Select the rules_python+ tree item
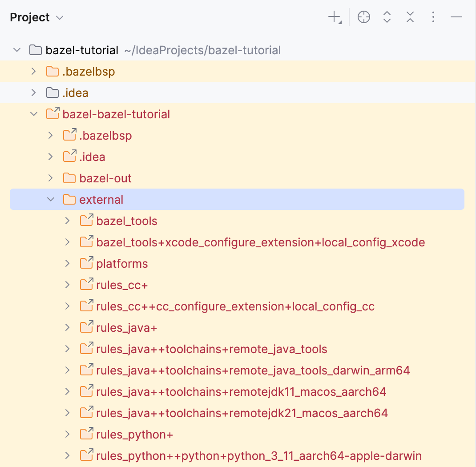The image size is (476, 467). click(x=134, y=434)
